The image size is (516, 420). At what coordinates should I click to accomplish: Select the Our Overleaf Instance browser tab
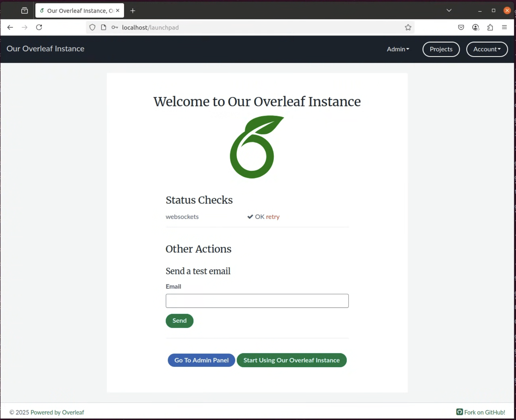pos(80,11)
